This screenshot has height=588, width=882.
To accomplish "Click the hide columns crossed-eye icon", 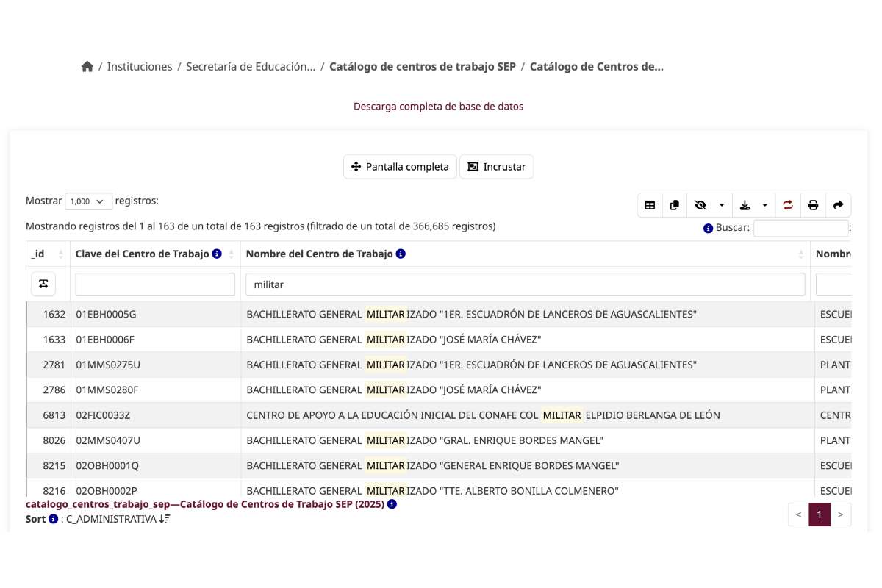I will tap(700, 205).
